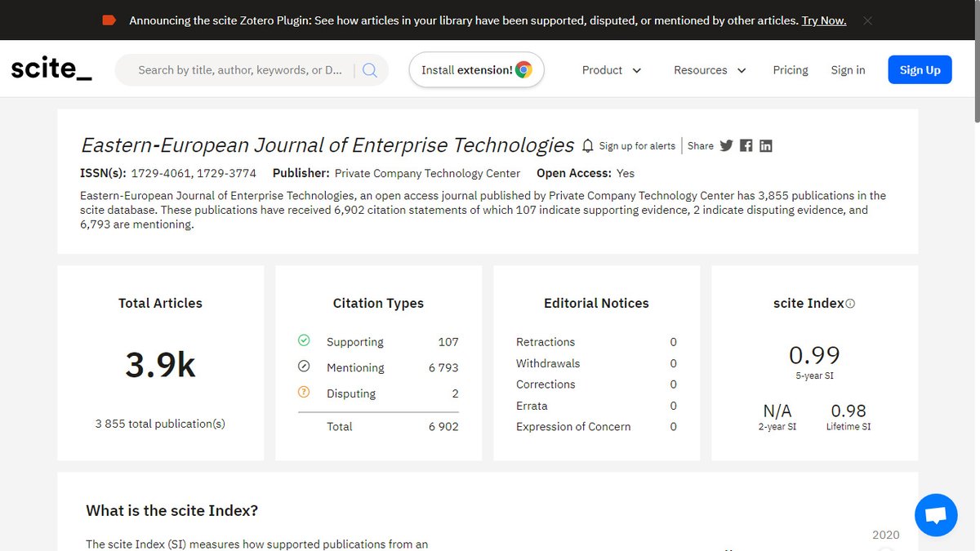Click the Editorial Notices heading
This screenshot has width=980, height=551.
[596, 303]
